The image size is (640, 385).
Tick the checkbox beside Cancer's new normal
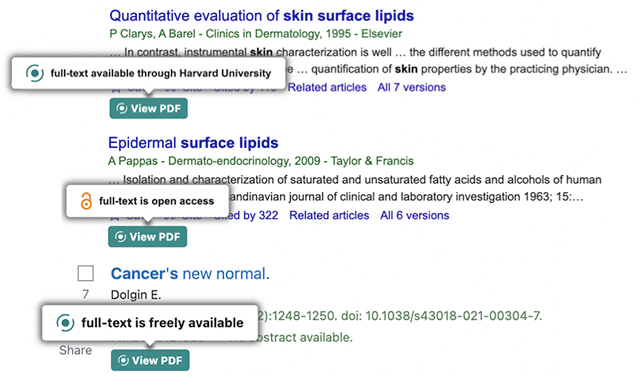click(86, 274)
